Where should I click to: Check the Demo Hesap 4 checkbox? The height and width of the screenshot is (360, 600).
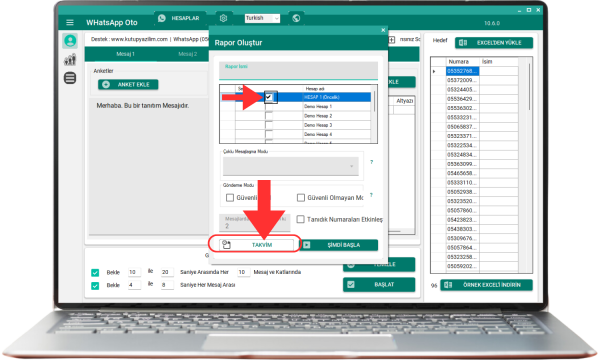tap(269, 134)
